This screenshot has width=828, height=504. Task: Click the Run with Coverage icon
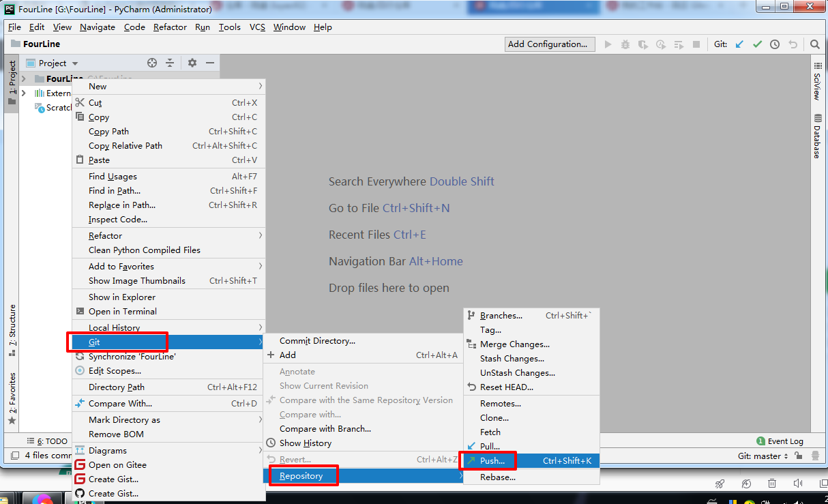pos(643,44)
